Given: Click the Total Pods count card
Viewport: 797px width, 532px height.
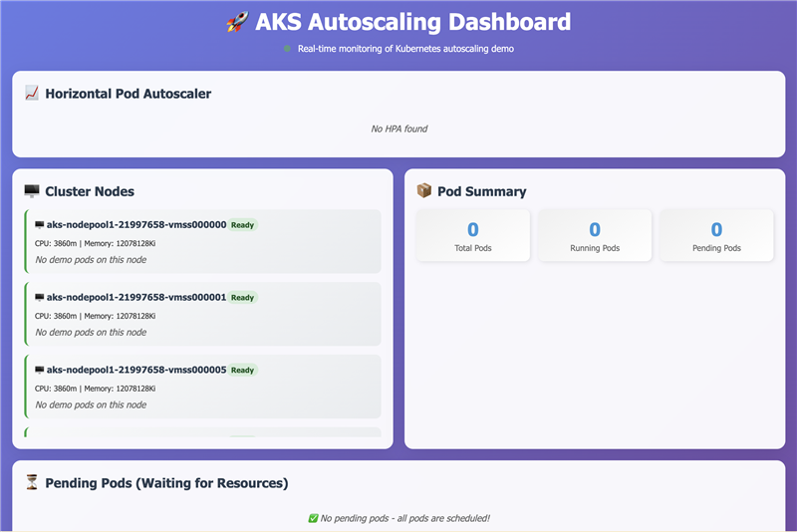Looking at the screenshot, I should tap(472, 236).
